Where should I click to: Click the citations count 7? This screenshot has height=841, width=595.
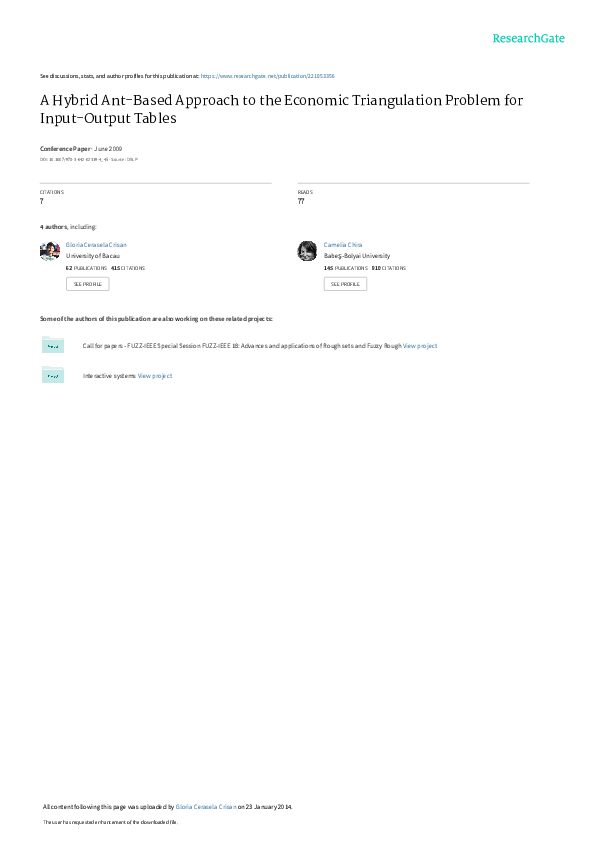41,201
